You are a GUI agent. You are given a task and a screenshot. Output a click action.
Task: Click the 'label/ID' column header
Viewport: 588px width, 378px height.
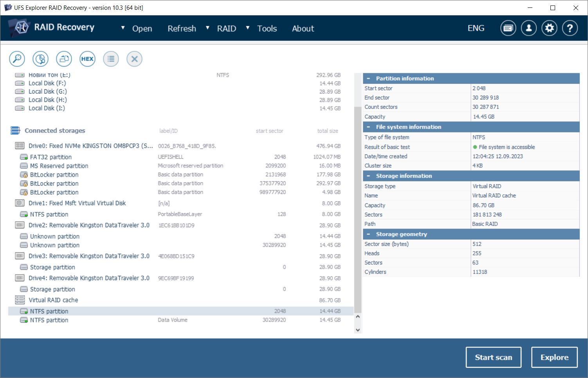pyautogui.click(x=168, y=131)
